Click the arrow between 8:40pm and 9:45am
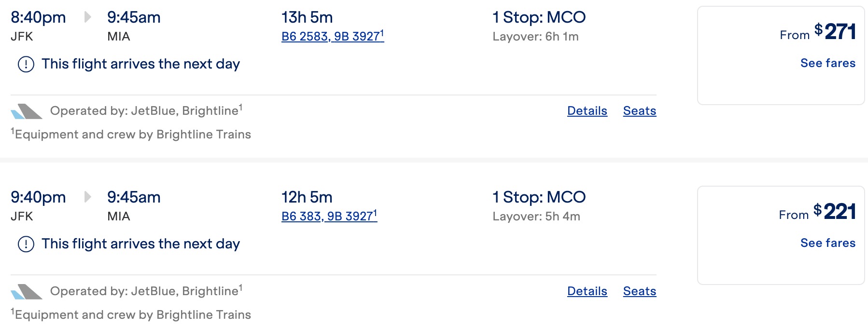This screenshot has width=868, height=326. point(87,17)
